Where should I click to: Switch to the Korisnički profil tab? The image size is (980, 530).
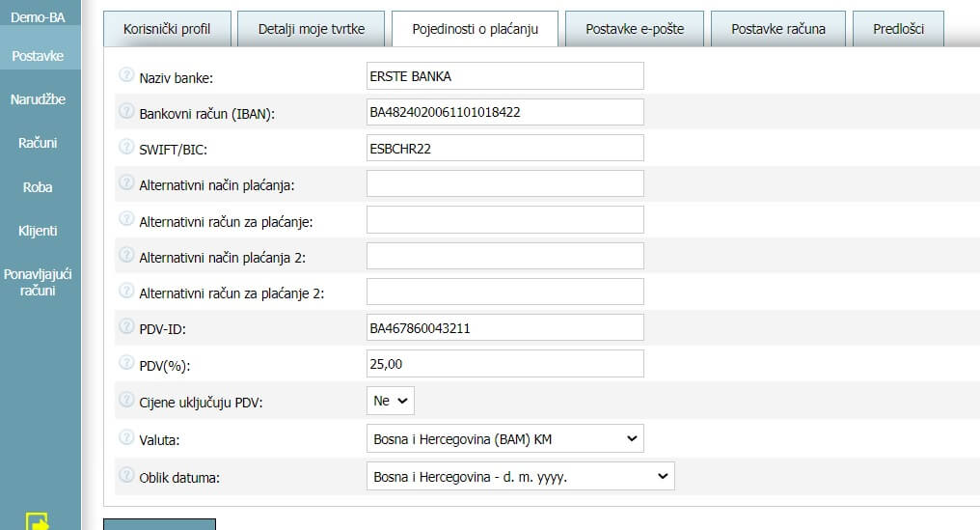click(167, 29)
